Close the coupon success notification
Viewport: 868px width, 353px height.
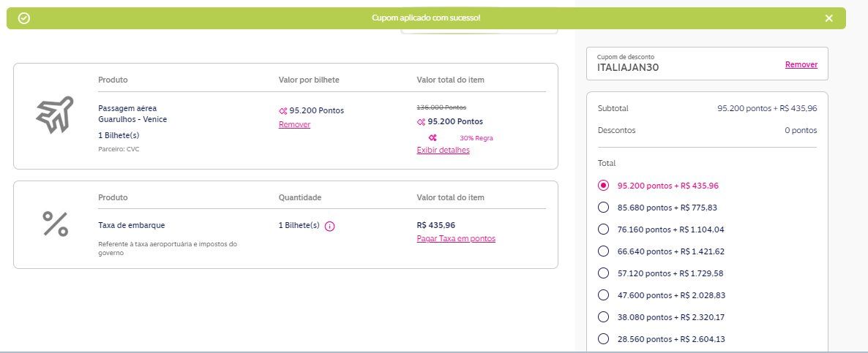[x=828, y=18]
